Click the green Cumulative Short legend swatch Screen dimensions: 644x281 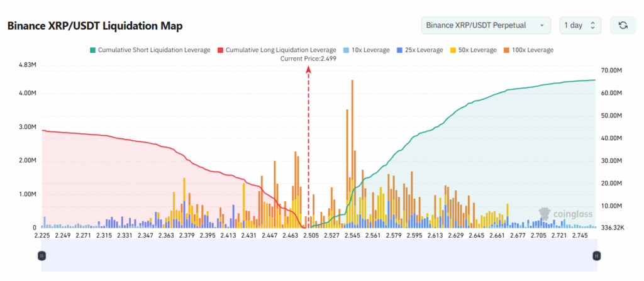(x=92, y=50)
